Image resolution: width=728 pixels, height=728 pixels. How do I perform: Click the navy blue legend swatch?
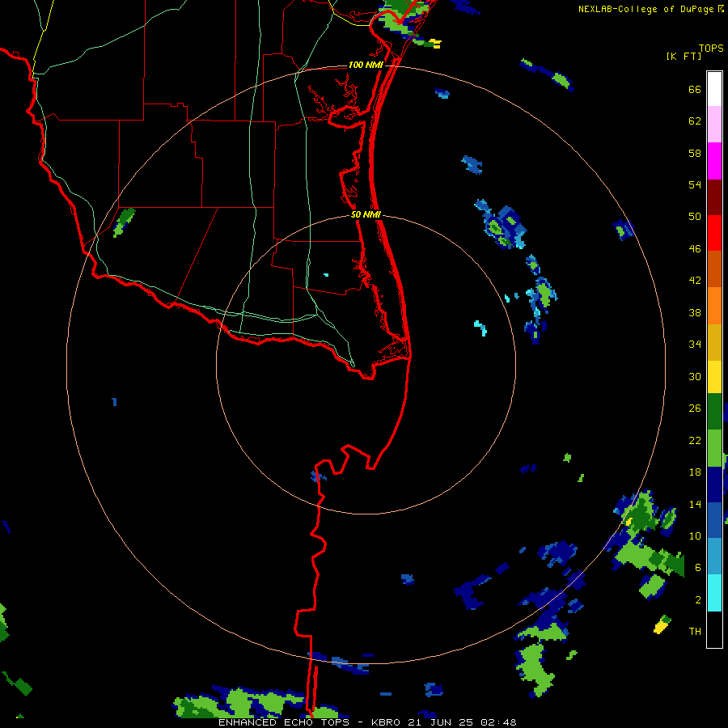click(x=714, y=485)
